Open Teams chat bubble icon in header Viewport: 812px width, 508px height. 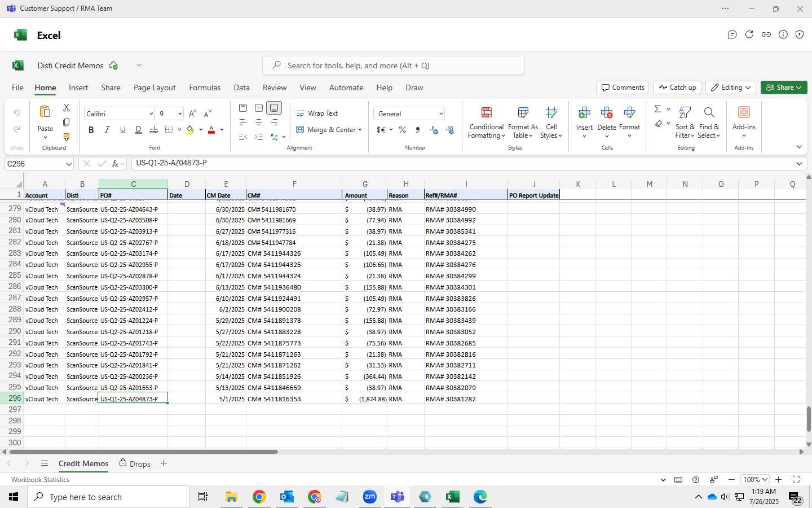tap(732, 34)
